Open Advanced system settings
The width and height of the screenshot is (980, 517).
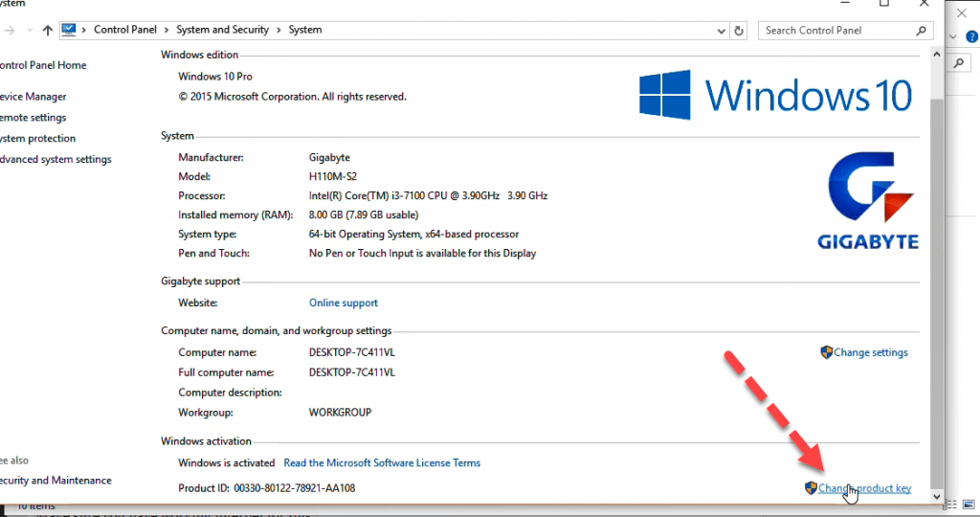pyautogui.click(x=55, y=160)
